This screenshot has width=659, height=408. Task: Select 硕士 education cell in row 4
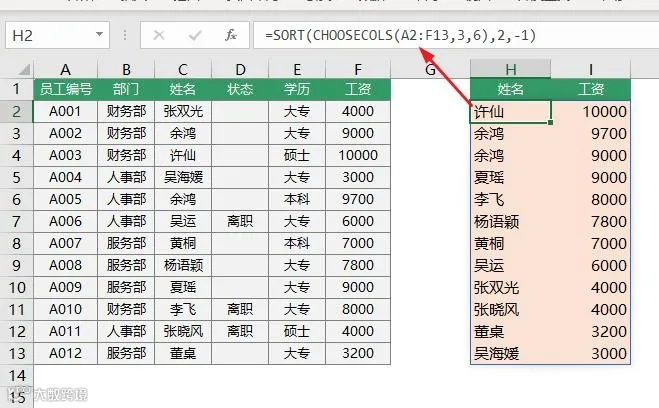coord(297,155)
